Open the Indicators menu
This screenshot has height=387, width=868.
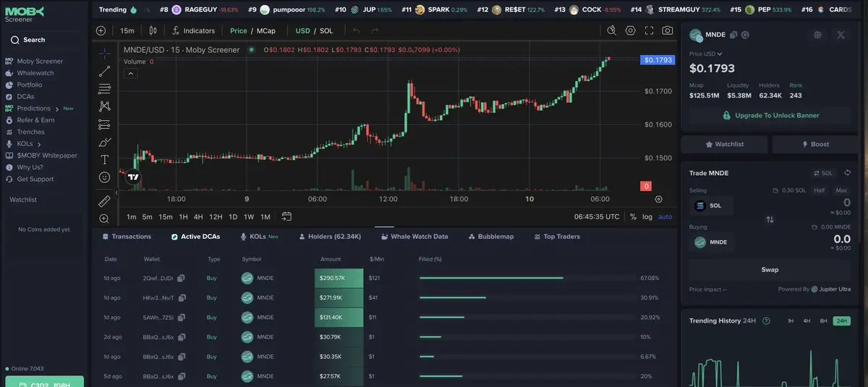click(193, 30)
